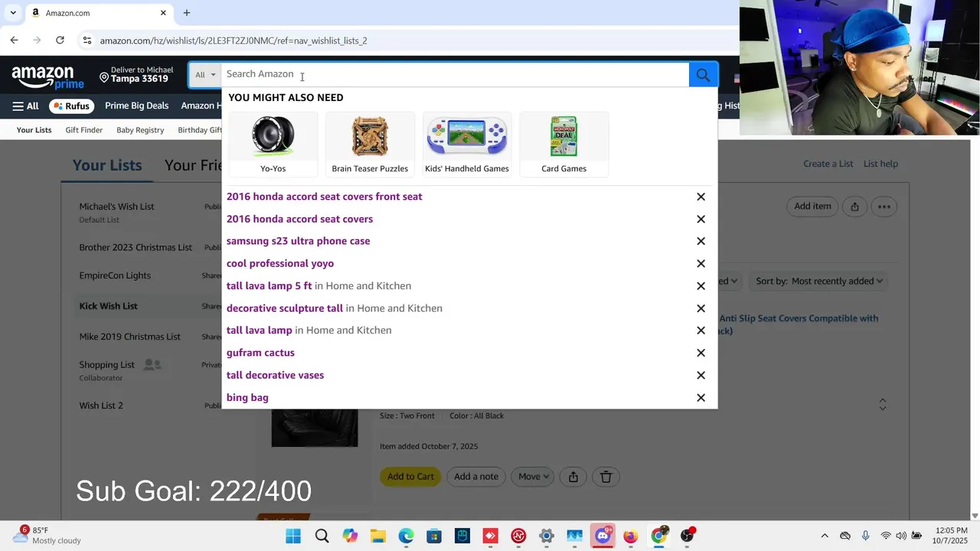Viewport: 980px width, 551px height.
Task: Show hidden system tray icons
Action: 825,536
